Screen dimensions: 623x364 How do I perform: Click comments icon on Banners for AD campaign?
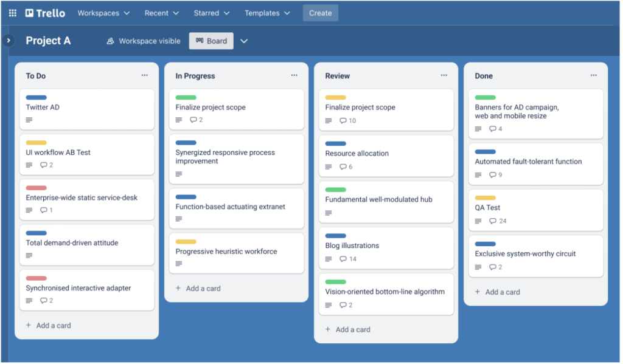[493, 129]
